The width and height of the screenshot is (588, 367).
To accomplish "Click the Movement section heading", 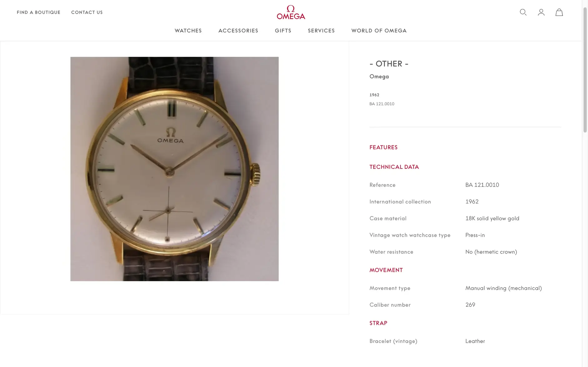I will tap(386, 270).
